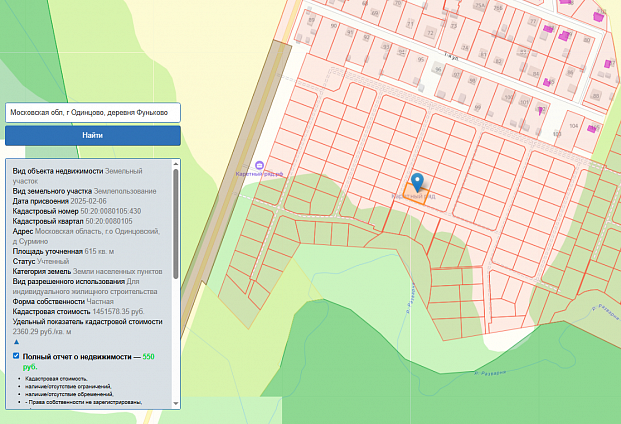Click the Каретный ряд.рф purple place icon
This screenshot has width=621, height=424.
pyautogui.click(x=259, y=165)
